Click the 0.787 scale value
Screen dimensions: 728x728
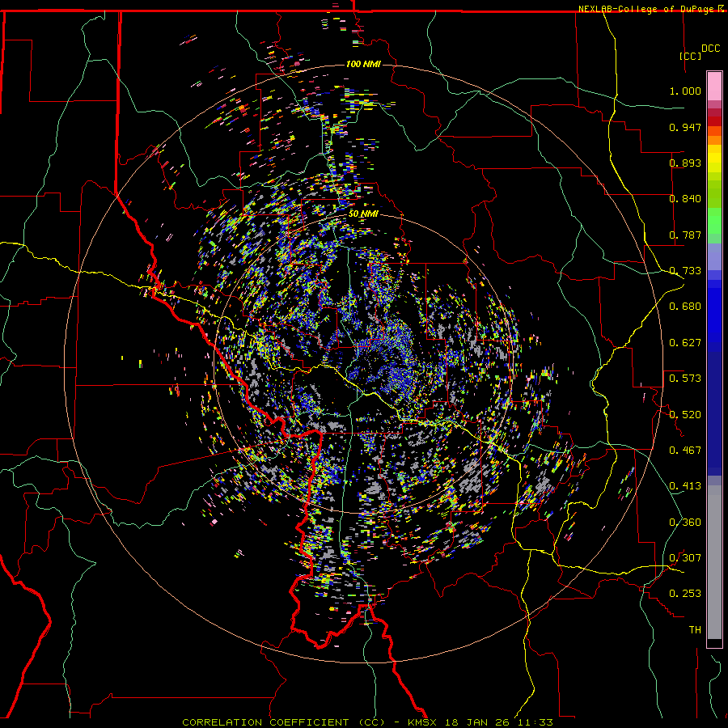coord(685,235)
